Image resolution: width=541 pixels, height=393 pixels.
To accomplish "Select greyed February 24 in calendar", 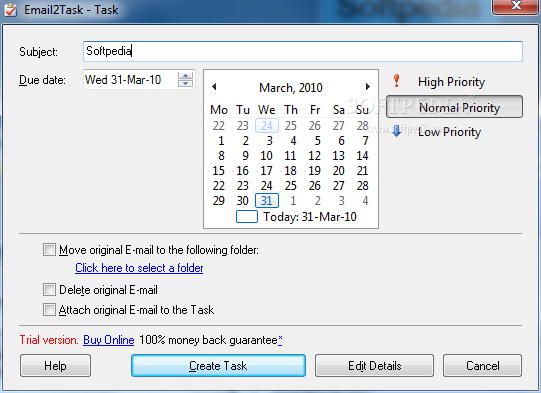I will coord(267,126).
